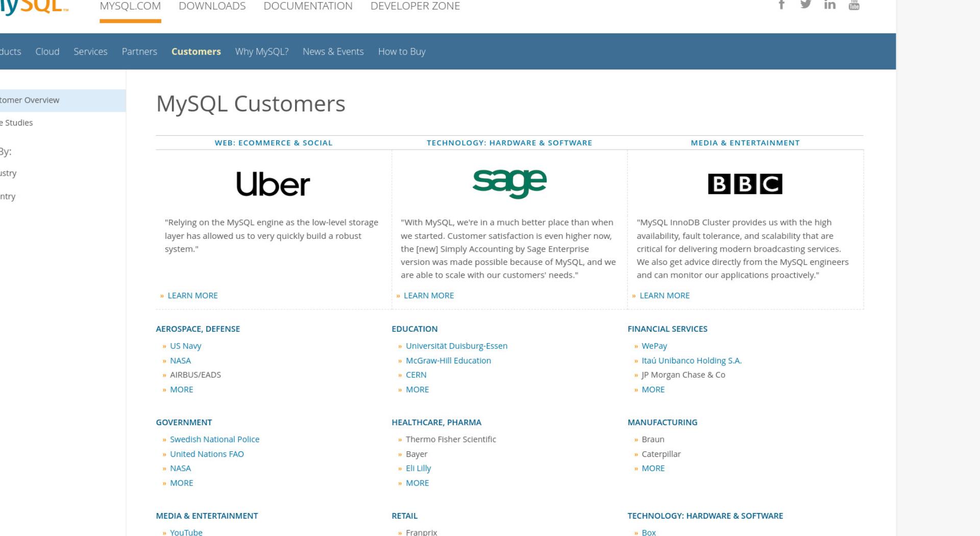
Task: Open Web: Ecommerce & Social heading
Action: pyautogui.click(x=274, y=143)
